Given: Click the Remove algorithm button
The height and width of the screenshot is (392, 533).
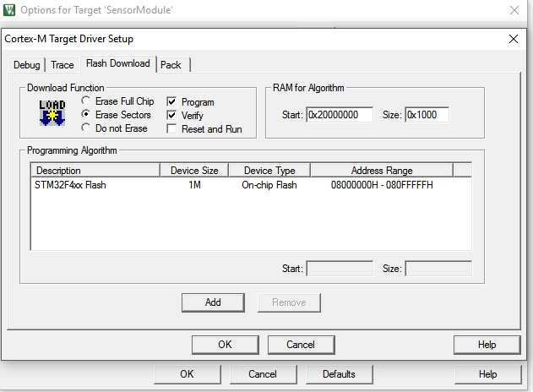Looking at the screenshot, I should point(289,302).
